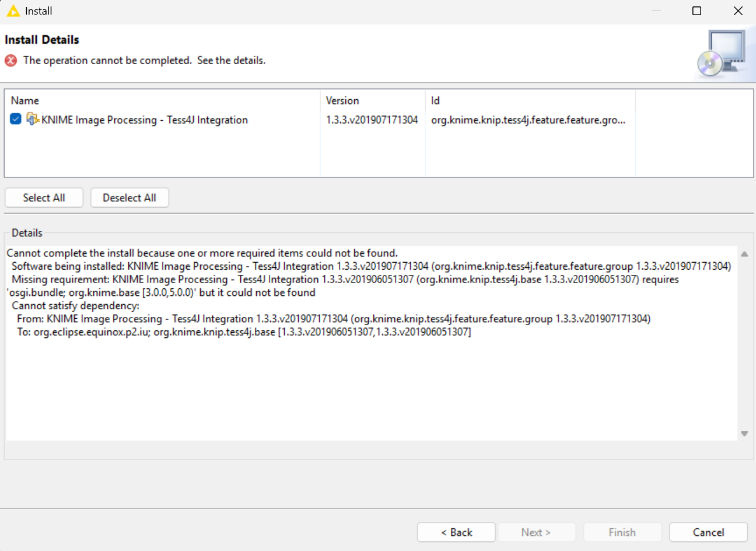Click the greyed-out Finish button
The height and width of the screenshot is (551, 756).
[x=622, y=532]
